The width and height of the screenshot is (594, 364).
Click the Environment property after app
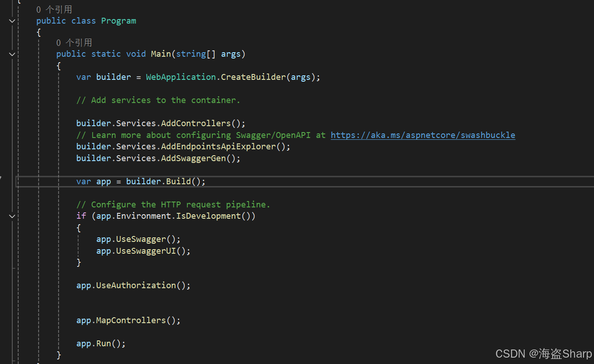(143, 216)
